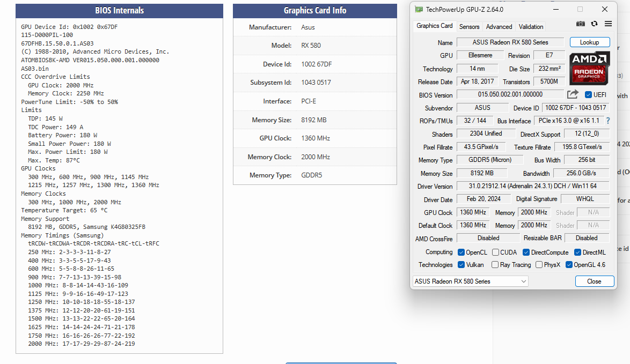Image resolution: width=630 pixels, height=364 pixels.
Task: Toggle the PhysX checkbox
Action: tap(539, 265)
